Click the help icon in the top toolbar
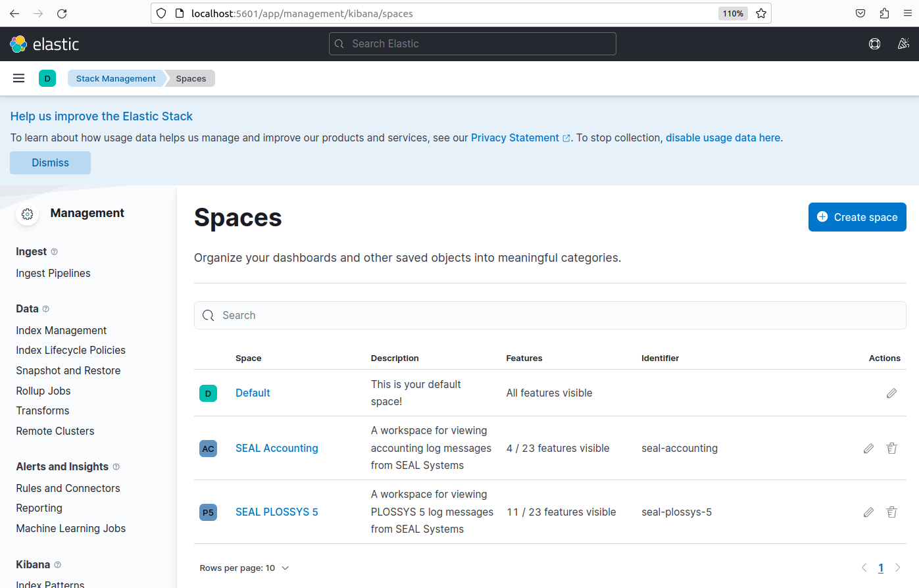Image resolution: width=919 pixels, height=588 pixels. coord(874,43)
